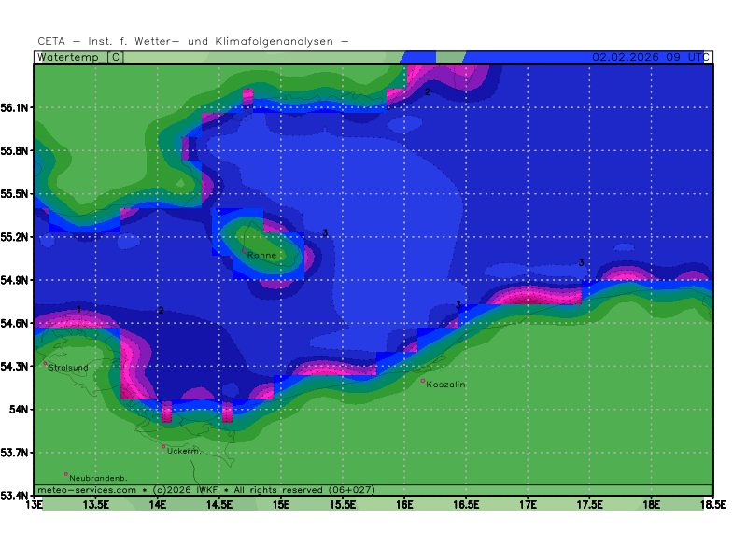
Task: Click contour label 1 northwest of Stralsund
Action: click(79, 310)
